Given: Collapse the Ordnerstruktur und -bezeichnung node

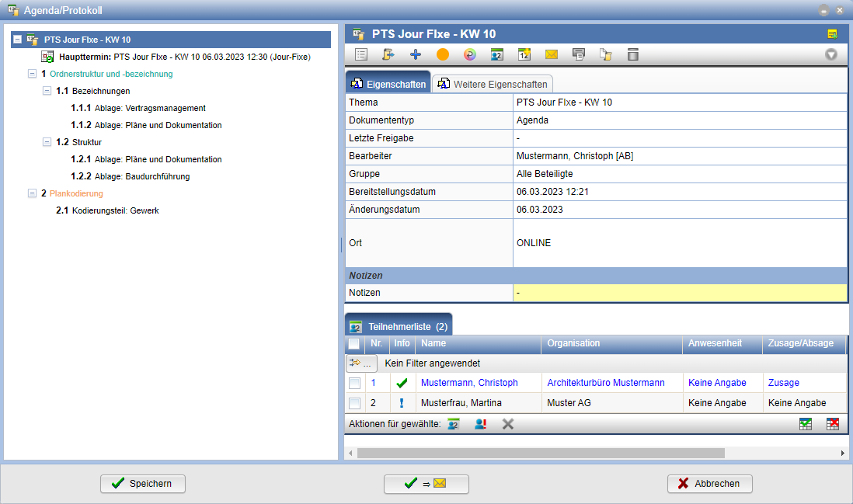Looking at the screenshot, I should click(32, 74).
